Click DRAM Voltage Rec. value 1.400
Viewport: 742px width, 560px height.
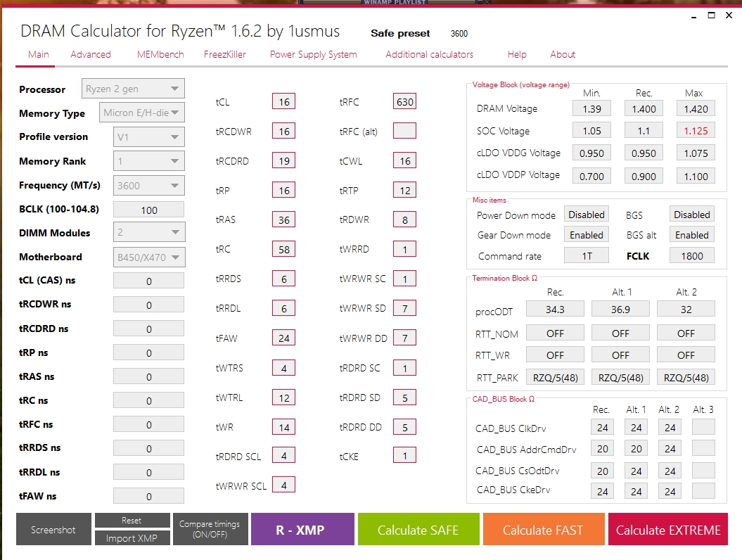pos(644,108)
